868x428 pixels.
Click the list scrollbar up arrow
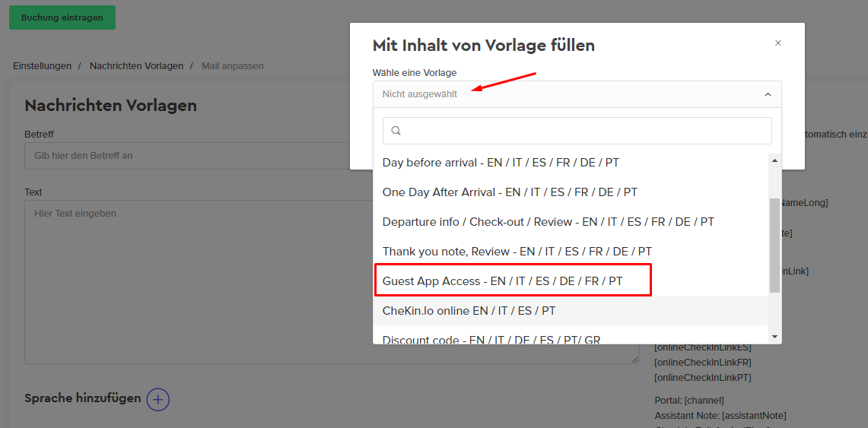(774, 160)
